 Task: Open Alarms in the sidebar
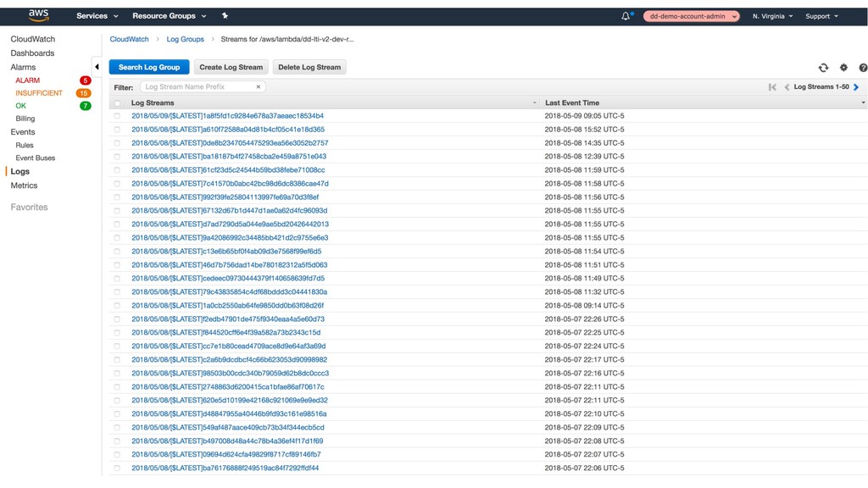coord(23,67)
